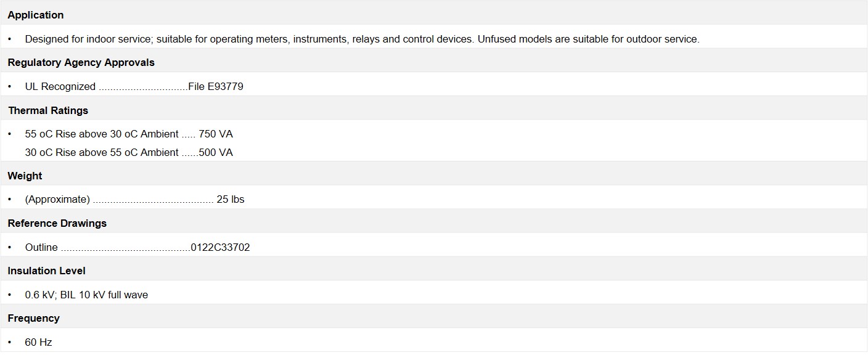Click the 750 VA thermal rating value
Image resolution: width=868 pixels, height=355 pixels.
point(216,134)
